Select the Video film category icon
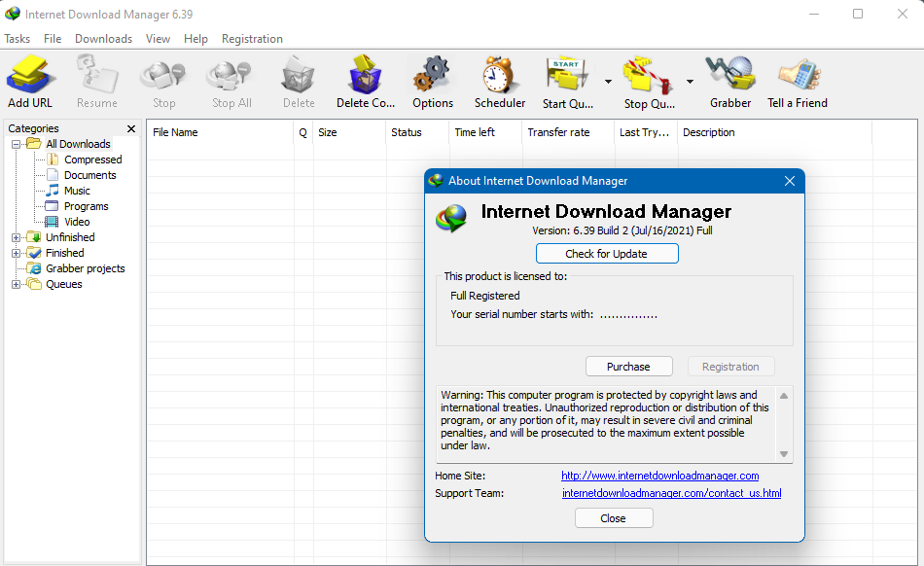This screenshot has width=924, height=566. 53,222
